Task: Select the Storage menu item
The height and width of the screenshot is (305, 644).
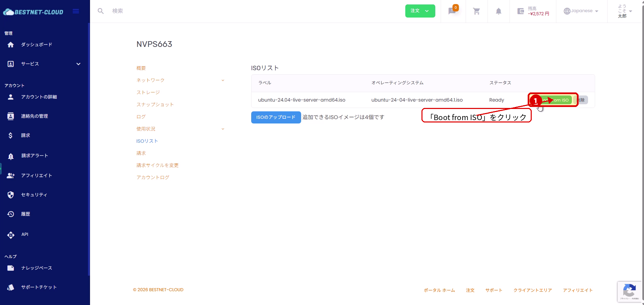Action: 148,92
